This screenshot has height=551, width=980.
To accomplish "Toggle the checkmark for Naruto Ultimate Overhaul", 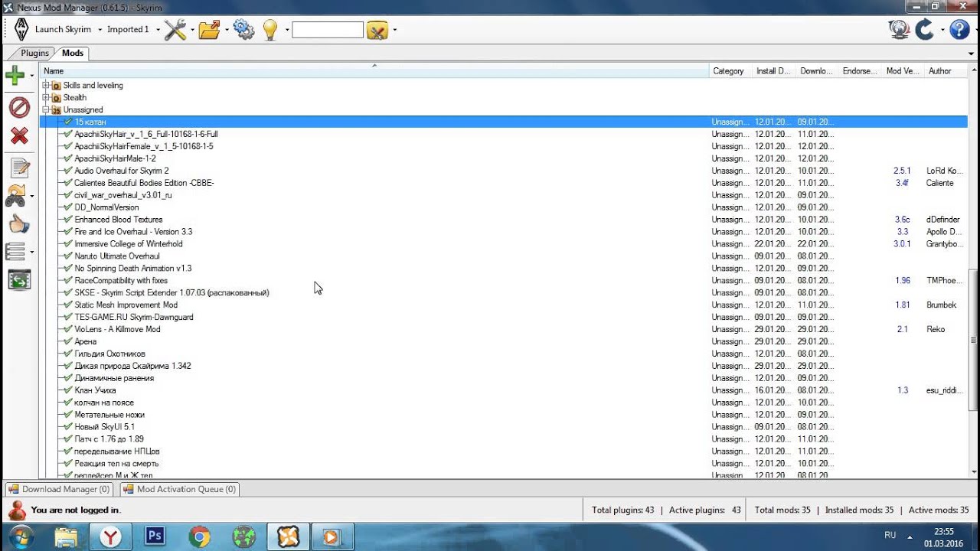I will (x=68, y=256).
